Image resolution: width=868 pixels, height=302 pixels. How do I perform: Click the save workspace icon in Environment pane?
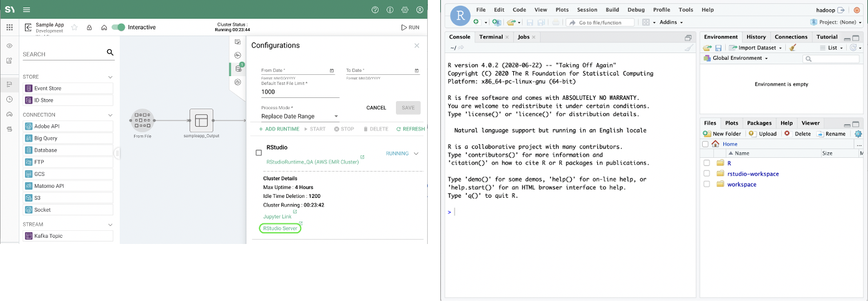tap(718, 47)
